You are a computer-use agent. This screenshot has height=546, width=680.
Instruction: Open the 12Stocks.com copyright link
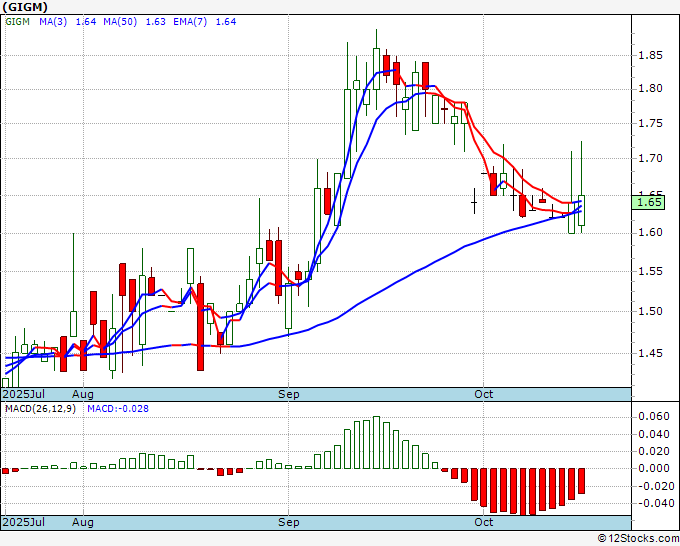(x=638, y=538)
